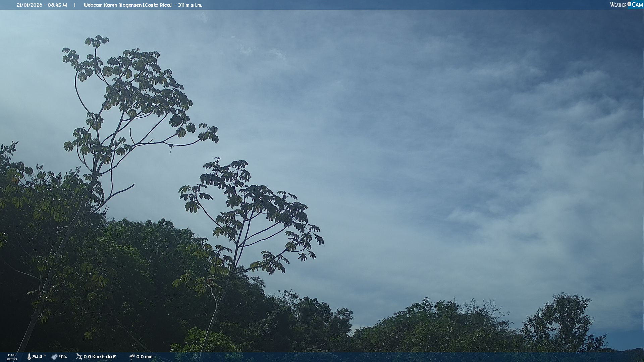Click the [Costa Rica] location text
This screenshot has height=362, width=644.
click(x=157, y=5)
